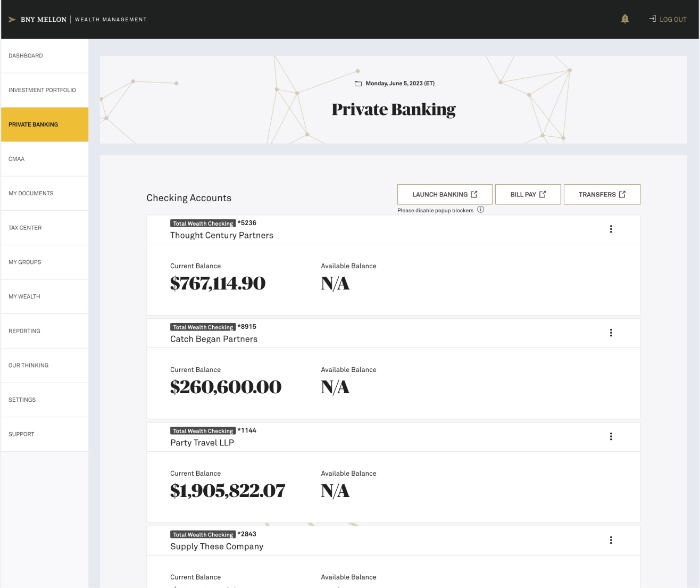Open options menu for Party Travel LLP

(x=611, y=436)
